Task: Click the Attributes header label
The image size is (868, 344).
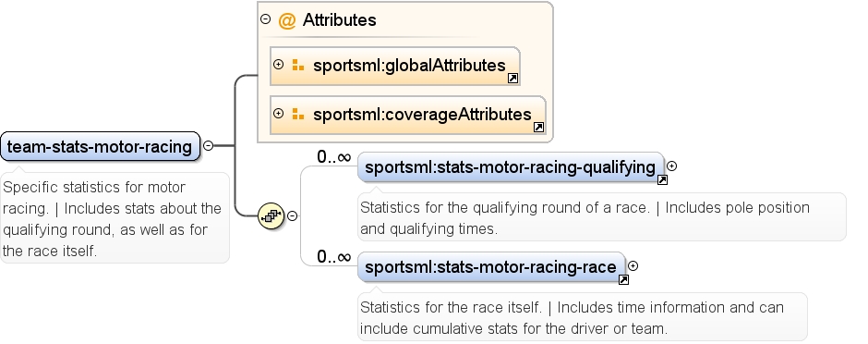Action: [x=339, y=20]
